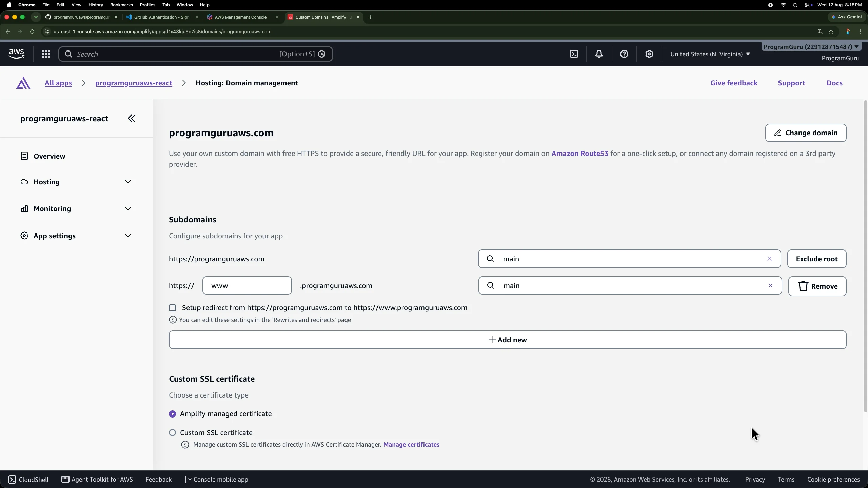Open branch selector for www subdomain
This screenshot has height=488, width=868.
point(630,286)
